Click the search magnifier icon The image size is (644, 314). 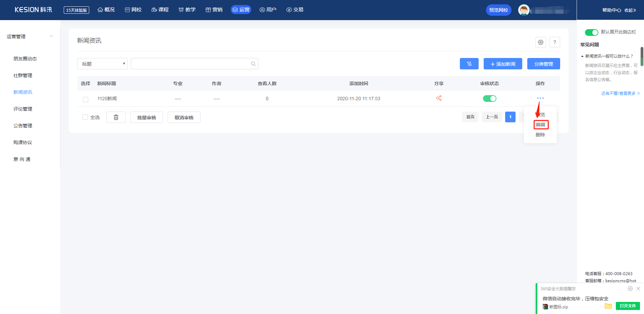[253, 64]
